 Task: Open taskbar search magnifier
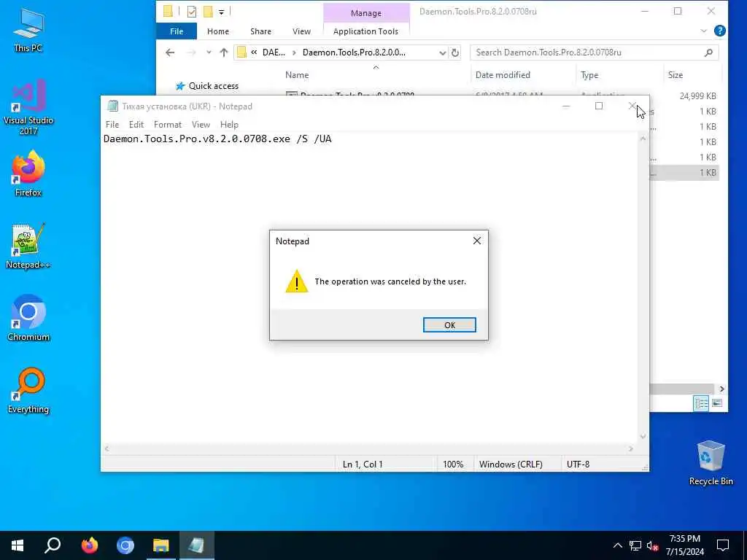click(x=53, y=545)
